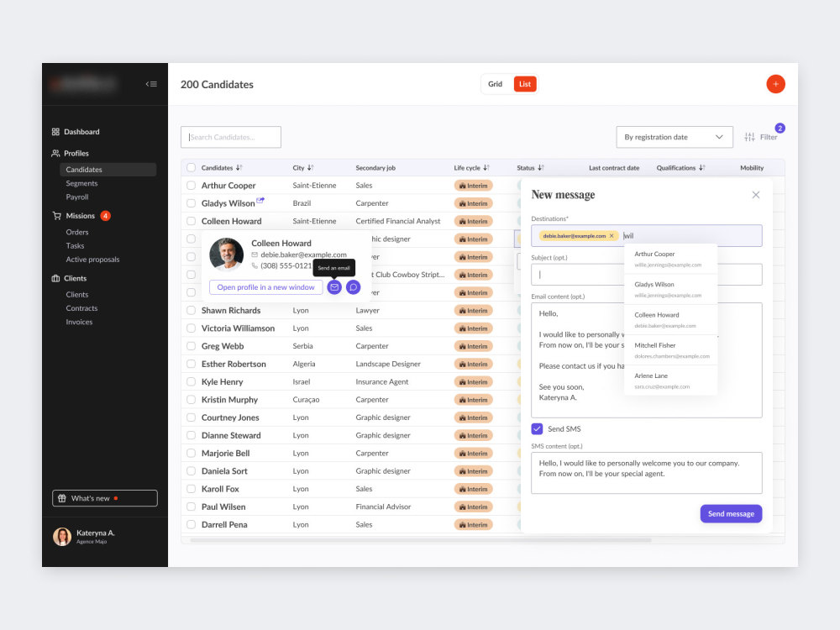Switch to List view
Viewport: 840px width, 630px height.
click(525, 84)
